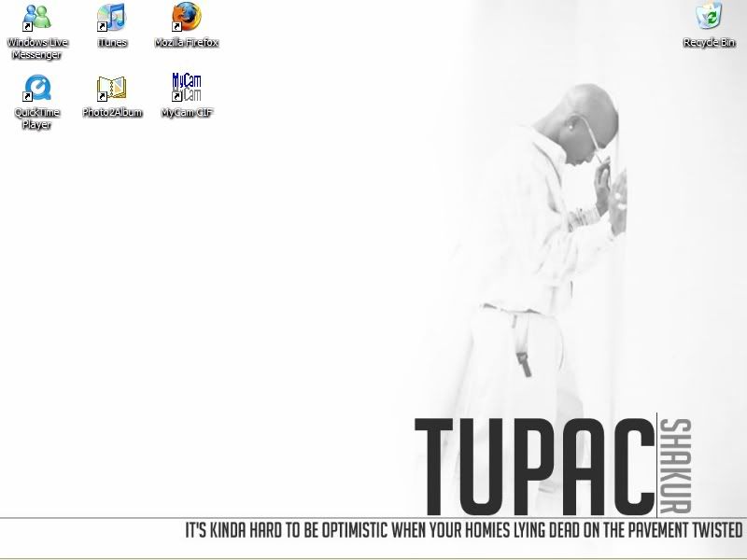The height and width of the screenshot is (560, 747).
Task: Select the QuickTime Player desktop icon
Action: pyautogui.click(x=36, y=87)
